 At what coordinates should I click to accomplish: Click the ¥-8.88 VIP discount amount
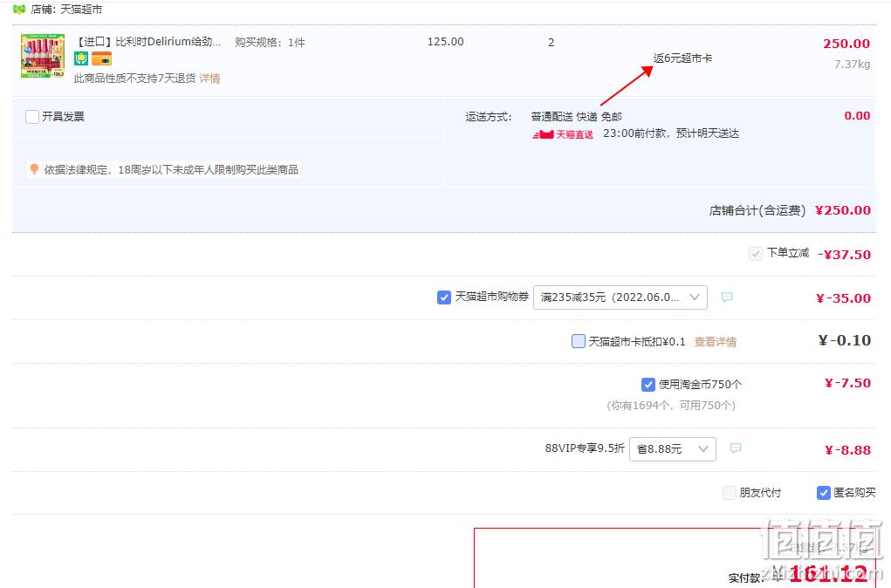[848, 450]
